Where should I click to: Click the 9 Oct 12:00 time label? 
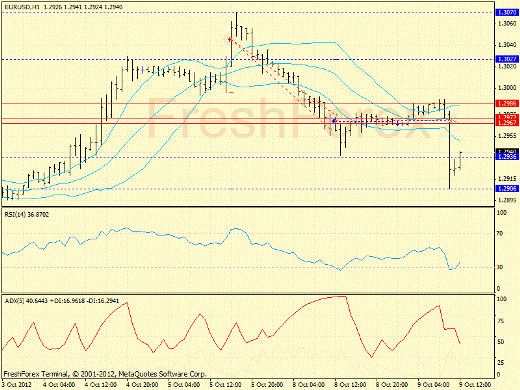pyautogui.click(x=475, y=384)
